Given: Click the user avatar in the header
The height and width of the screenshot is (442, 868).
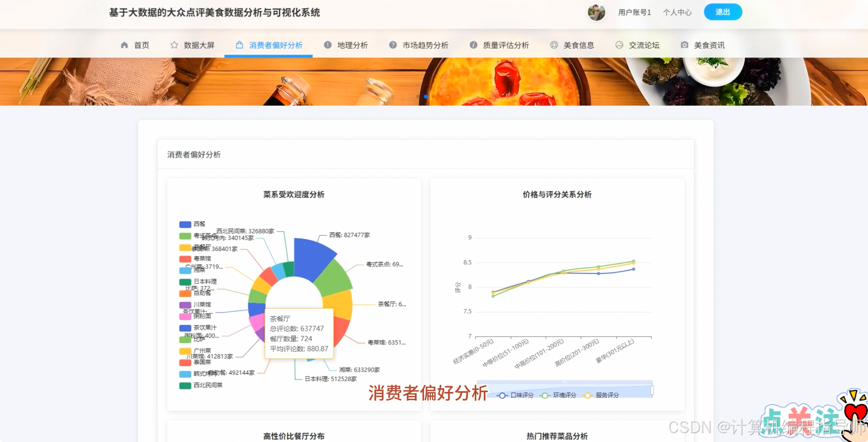Looking at the screenshot, I should tap(597, 12).
